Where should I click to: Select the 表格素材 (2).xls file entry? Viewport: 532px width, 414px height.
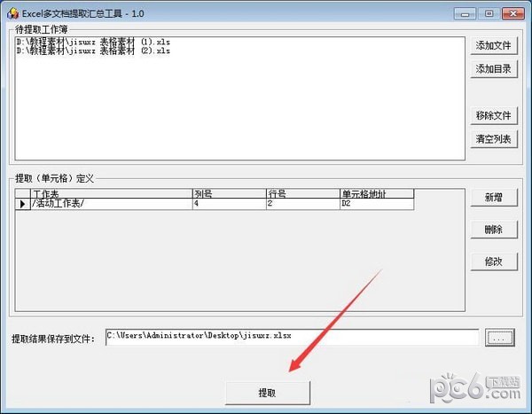pos(93,51)
